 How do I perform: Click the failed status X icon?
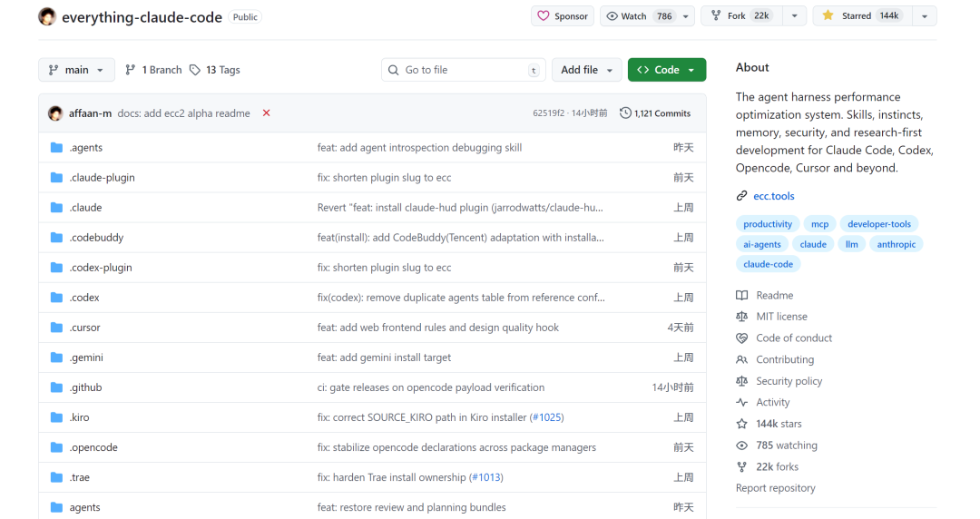coord(266,113)
